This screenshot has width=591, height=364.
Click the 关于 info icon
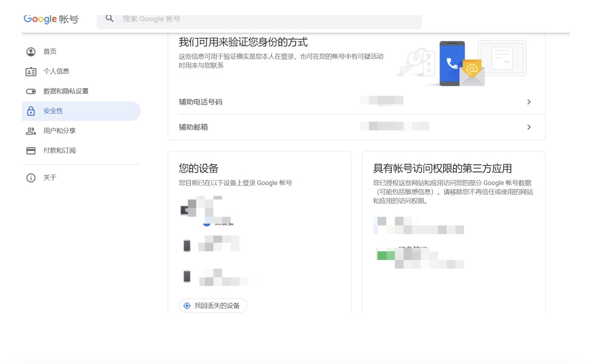(31, 178)
